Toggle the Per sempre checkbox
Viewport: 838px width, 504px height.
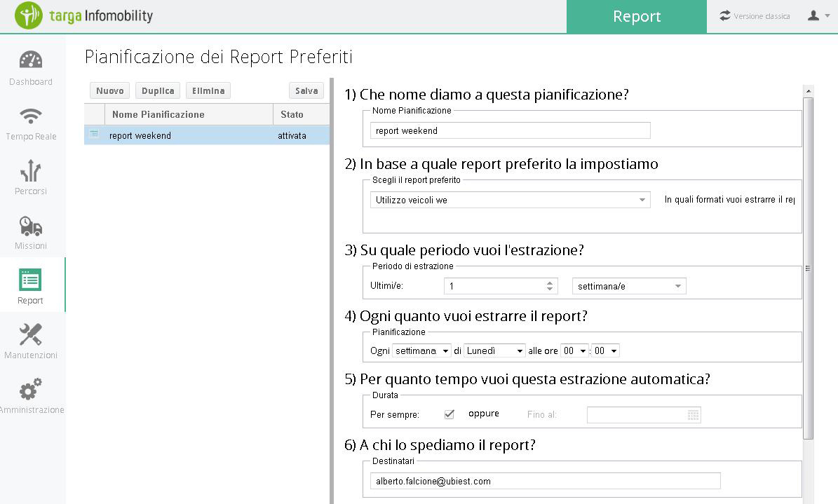449,414
